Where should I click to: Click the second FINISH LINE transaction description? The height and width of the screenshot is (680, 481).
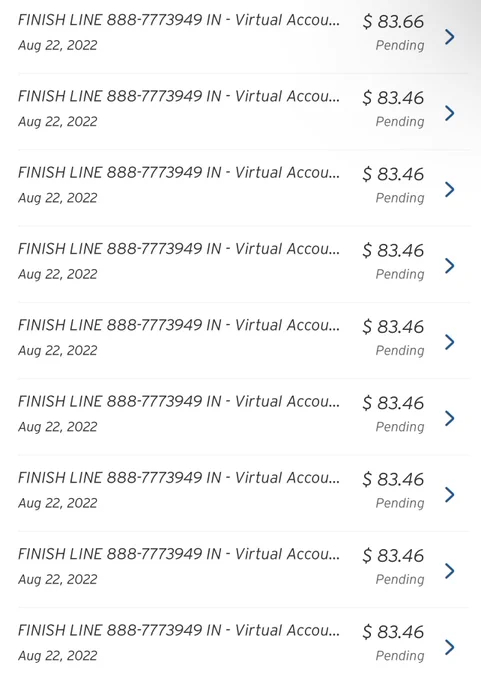(x=179, y=97)
